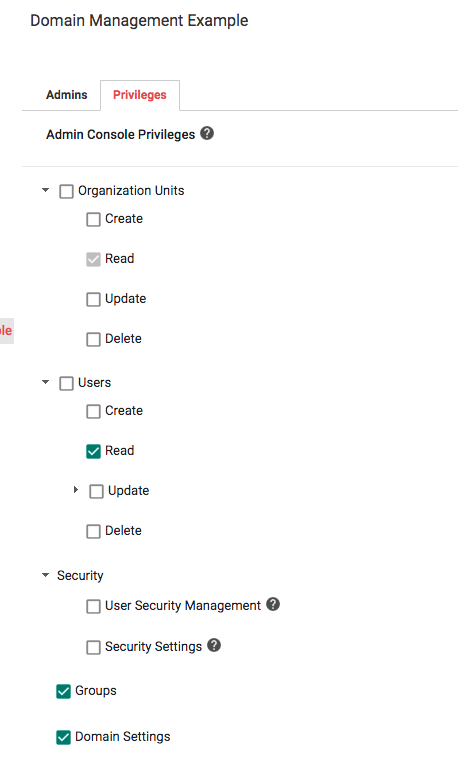Check the Organization Units parent checkbox
The width and height of the screenshot is (458, 761).
pos(66,191)
